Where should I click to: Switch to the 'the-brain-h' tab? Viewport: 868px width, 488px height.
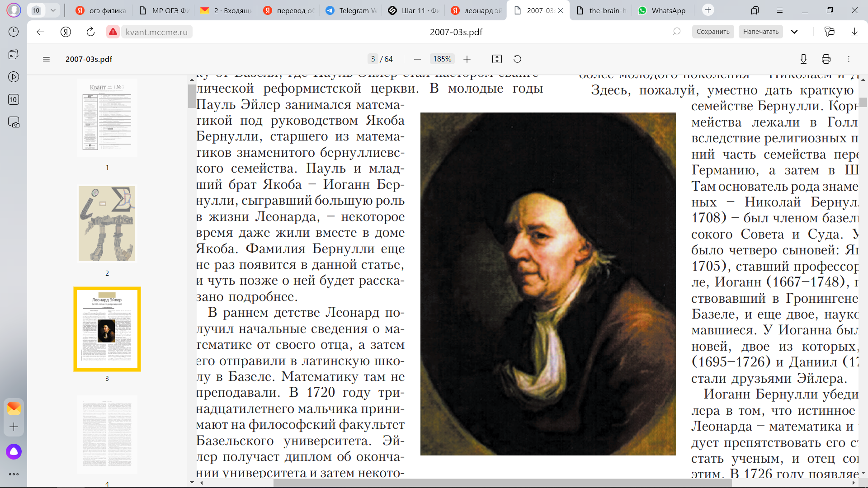click(602, 10)
